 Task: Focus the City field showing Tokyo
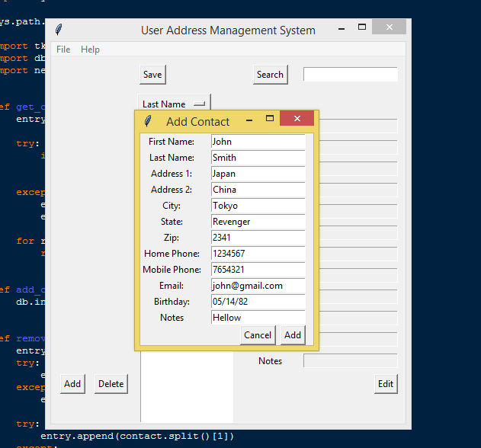[x=258, y=206]
